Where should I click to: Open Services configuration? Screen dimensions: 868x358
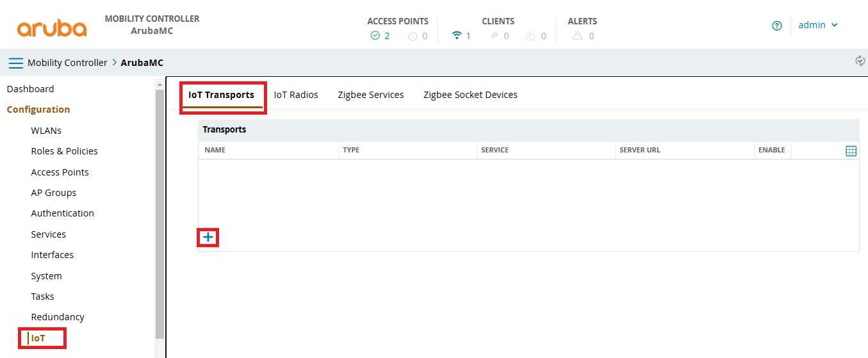pyautogui.click(x=48, y=234)
